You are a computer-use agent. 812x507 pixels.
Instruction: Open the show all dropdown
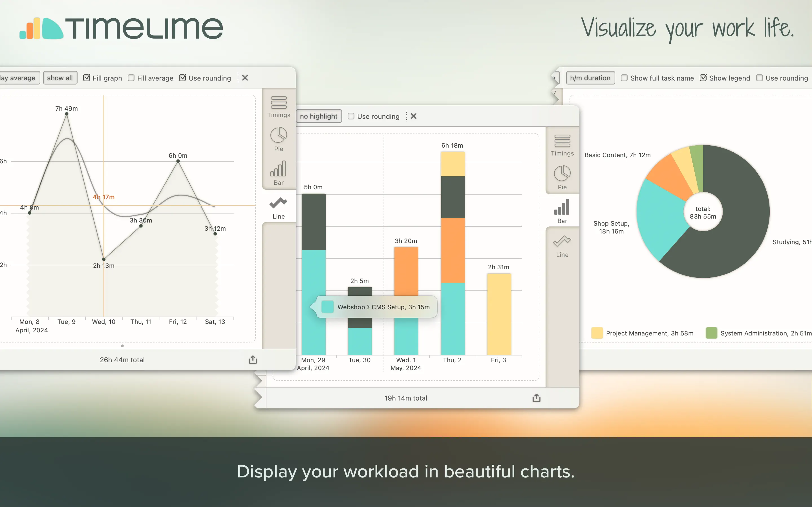(x=60, y=78)
